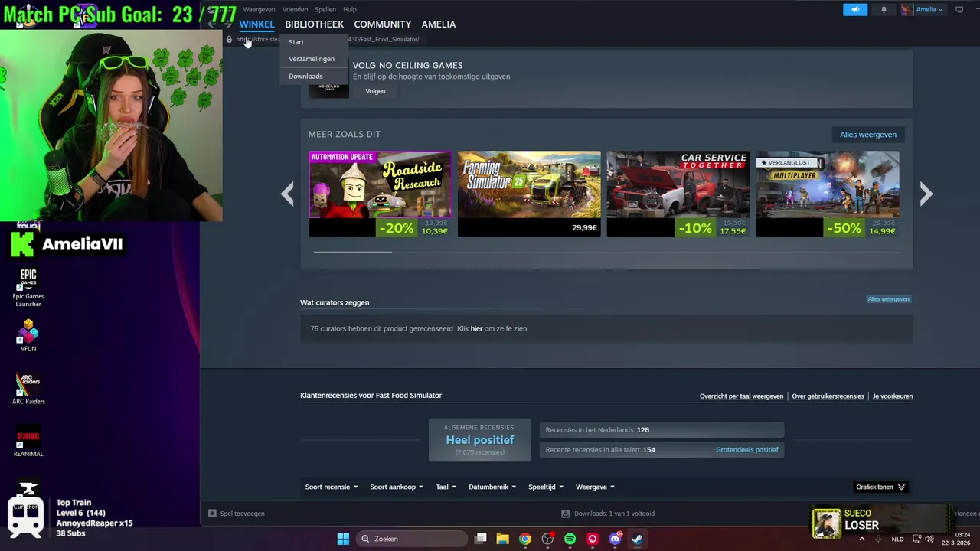The height and width of the screenshot is (551, 980).
Task: Switch to the BIBLIOTHEEK tab
Action: click(314, 24)
